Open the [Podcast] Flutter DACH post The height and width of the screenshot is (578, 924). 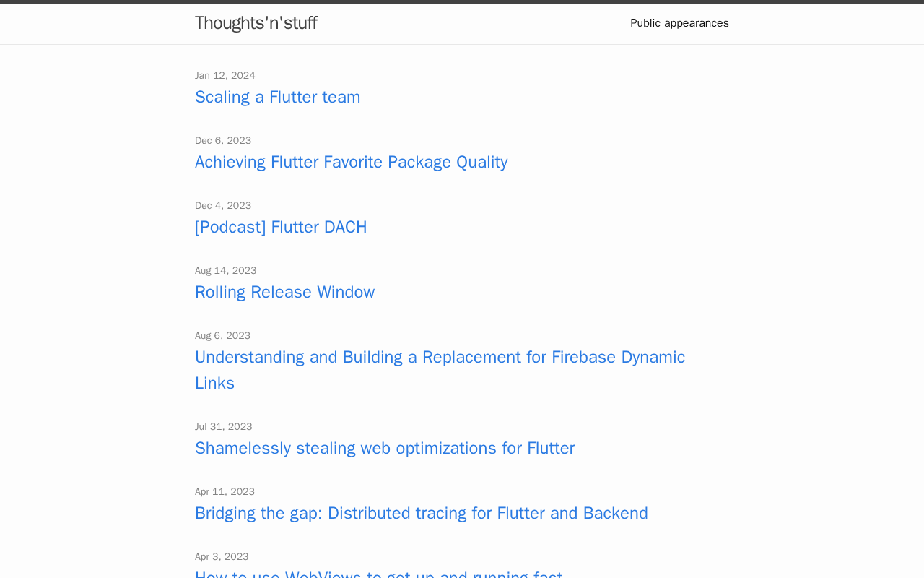click(281, 227)
